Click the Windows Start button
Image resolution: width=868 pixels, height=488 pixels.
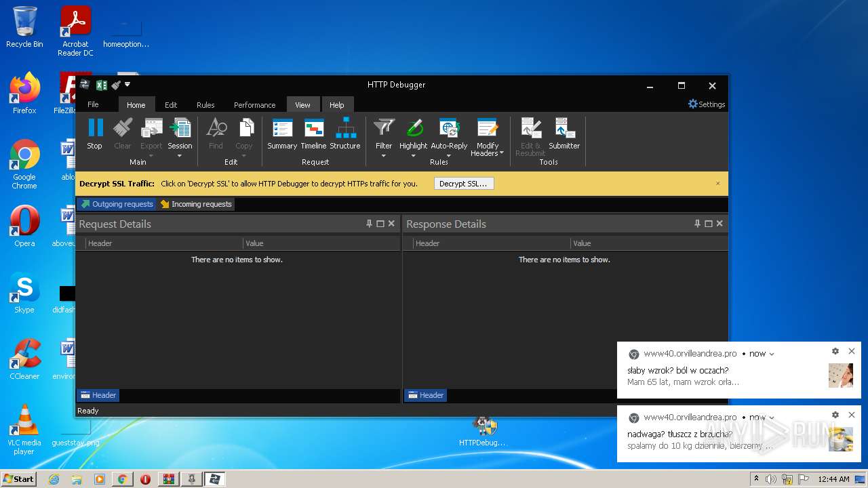18,479
